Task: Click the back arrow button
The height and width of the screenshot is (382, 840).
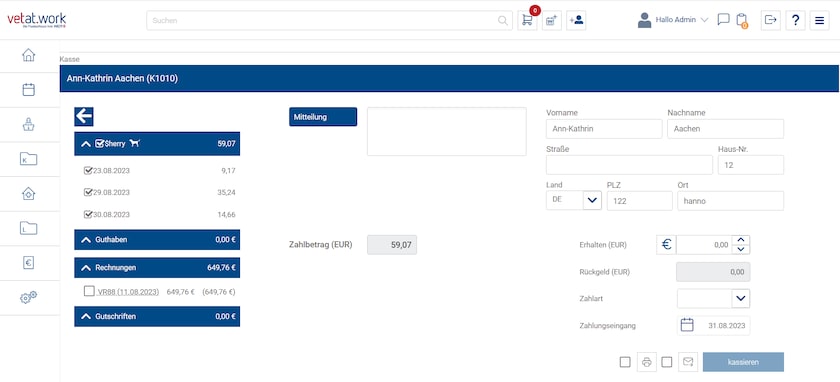Action: [84, 116]
